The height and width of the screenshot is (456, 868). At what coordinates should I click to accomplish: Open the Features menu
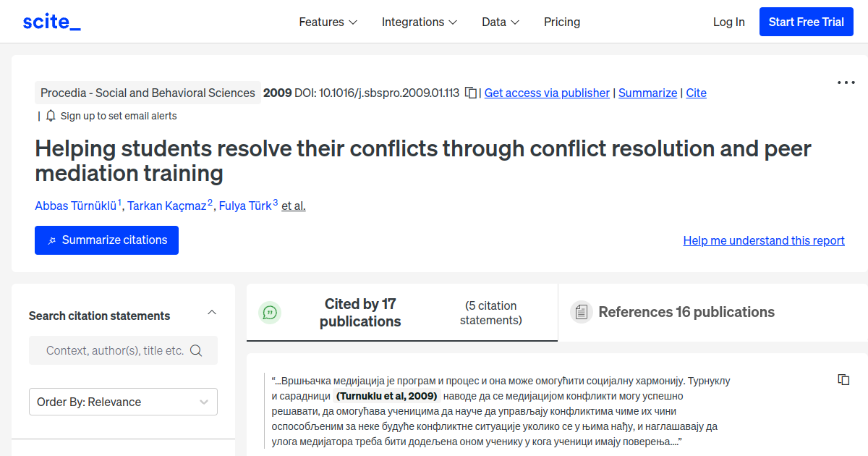point(328,22)
